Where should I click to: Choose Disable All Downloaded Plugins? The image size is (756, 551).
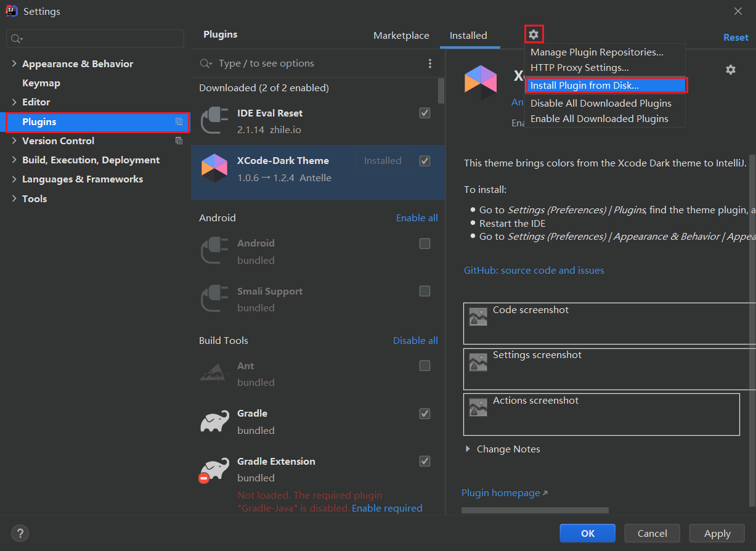click(x=604, y=104)
